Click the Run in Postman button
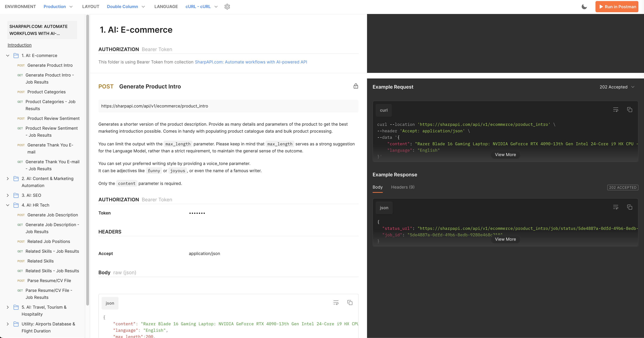 [617, 7]
